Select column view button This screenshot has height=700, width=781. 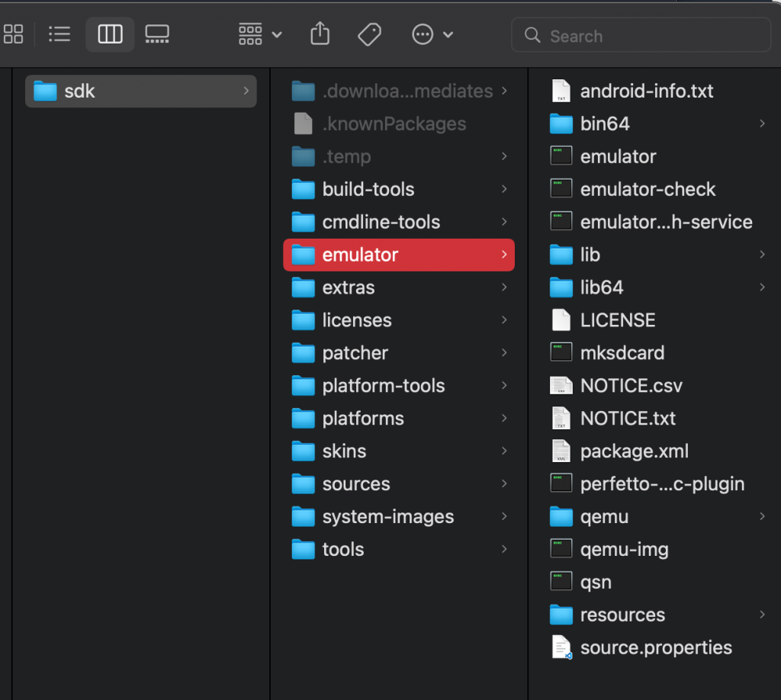pos(110,34)
